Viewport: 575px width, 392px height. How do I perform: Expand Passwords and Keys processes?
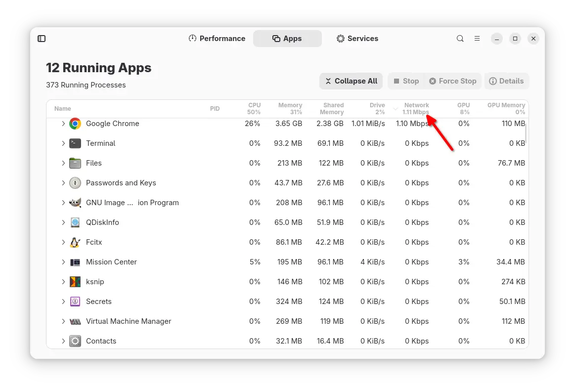pyautogui.click(x=63, y=183)
